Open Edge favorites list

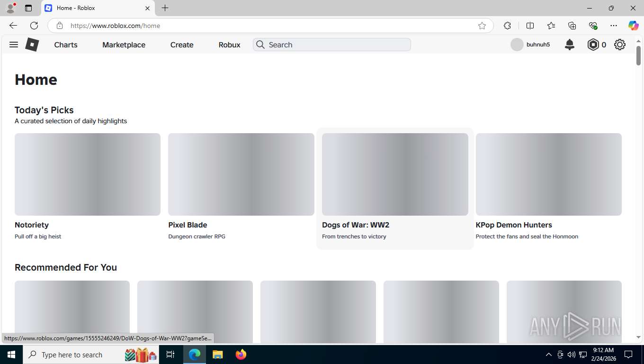(551, 26)
